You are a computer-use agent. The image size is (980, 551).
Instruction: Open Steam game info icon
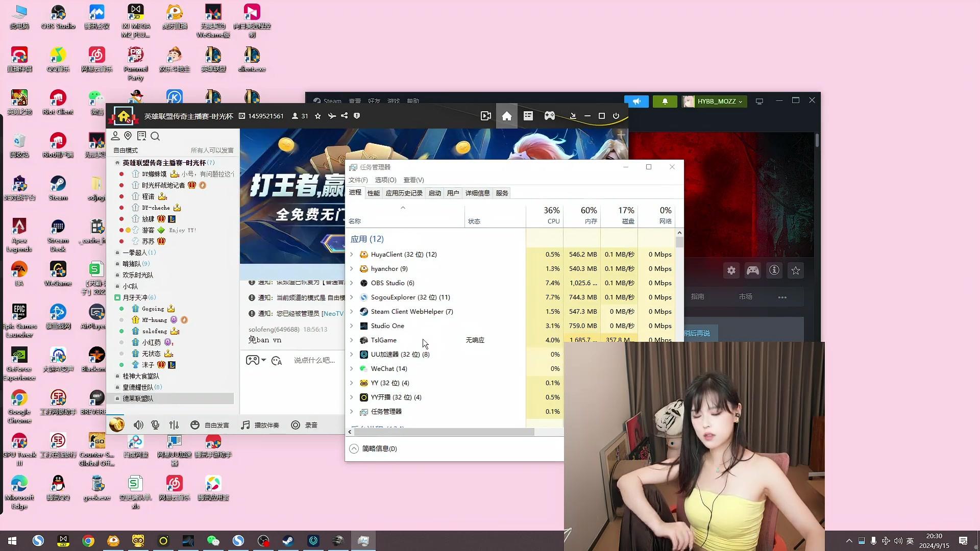[774, 270]
